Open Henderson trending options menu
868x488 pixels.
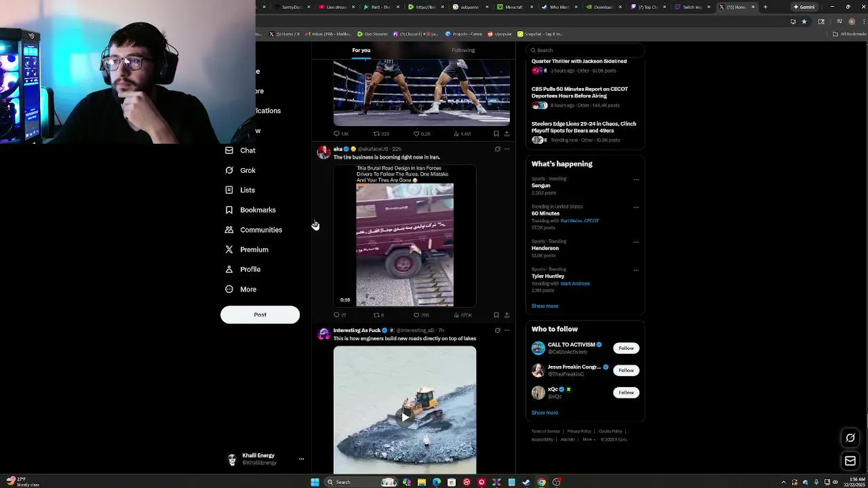(x=636, y=242)
